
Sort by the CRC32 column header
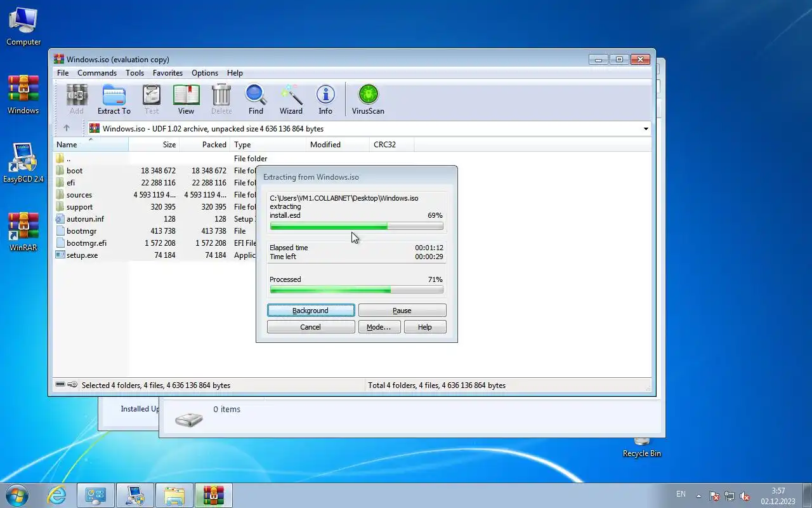click(x=392, y=145)
